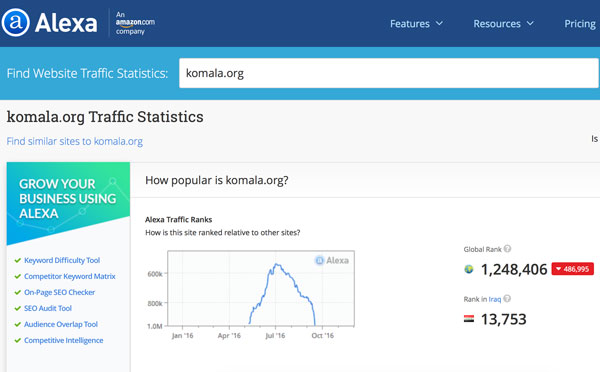The height and width of the screenshot is (372, 600).
Task: Click the Iraq flag icon
Action: pos(469,319)
